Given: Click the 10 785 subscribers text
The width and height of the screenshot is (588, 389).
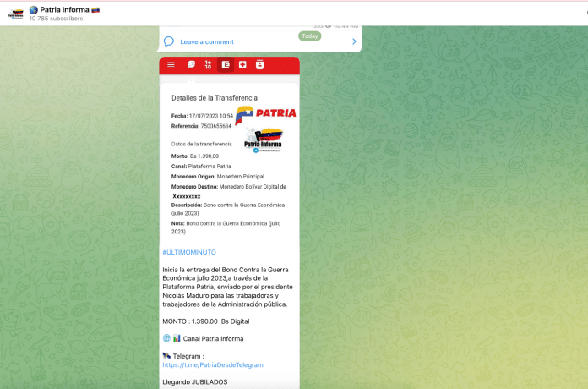Looking at the screenshot, I should [57, 19].
